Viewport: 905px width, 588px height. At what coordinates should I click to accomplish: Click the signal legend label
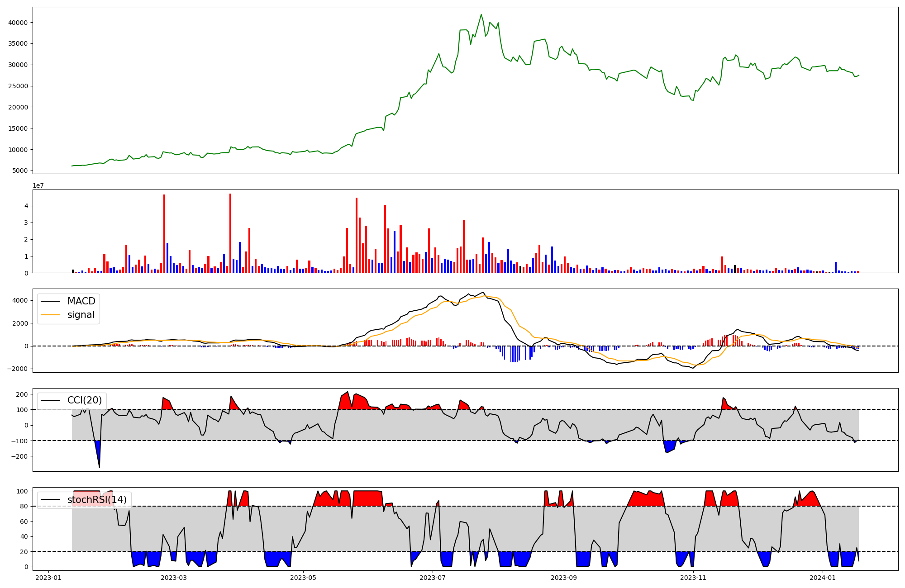click(x=81, y=315)
